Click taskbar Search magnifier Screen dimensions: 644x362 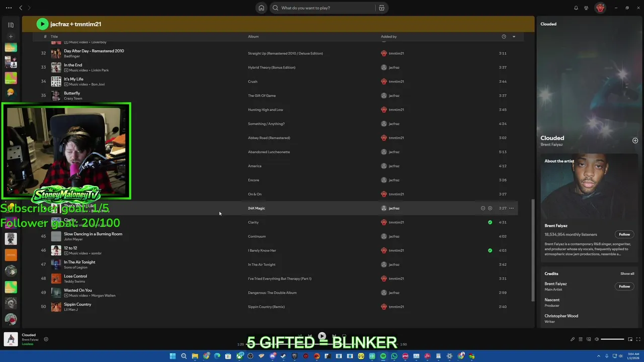pos(184,356)
